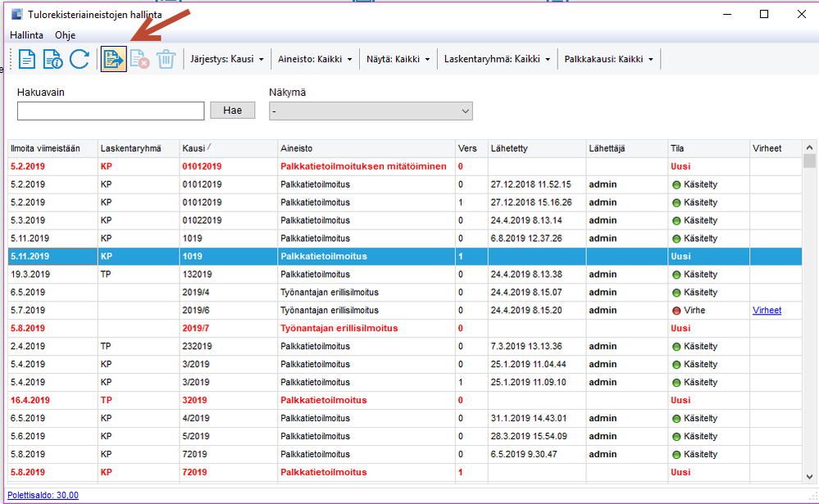This screenshot has width=819, height=504.
Task: Select the row with Kausi 5/2019
Action: (405, 437)
